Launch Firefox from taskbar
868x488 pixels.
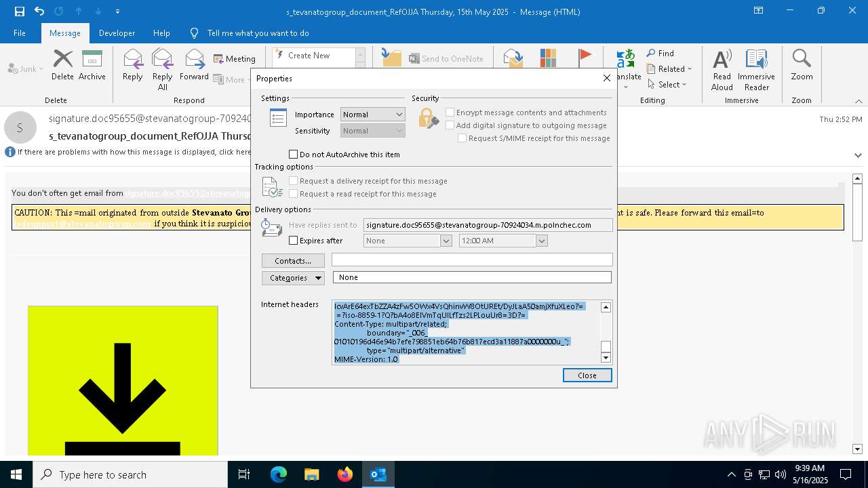tap(344, 474)
